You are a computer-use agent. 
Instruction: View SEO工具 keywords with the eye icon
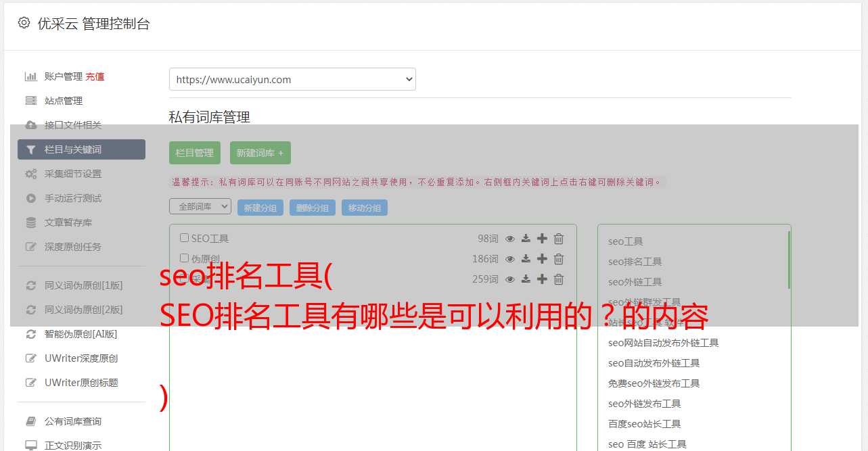click(510, 239)
